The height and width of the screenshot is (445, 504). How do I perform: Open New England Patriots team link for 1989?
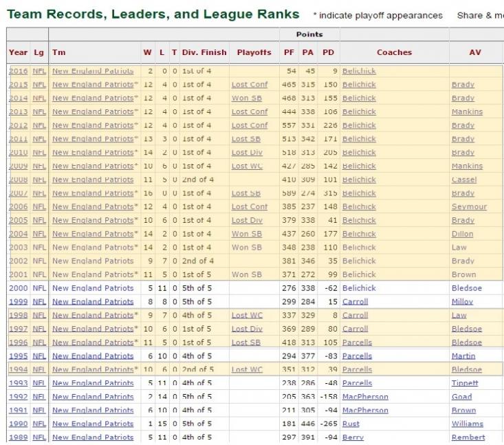click(93, 437)
